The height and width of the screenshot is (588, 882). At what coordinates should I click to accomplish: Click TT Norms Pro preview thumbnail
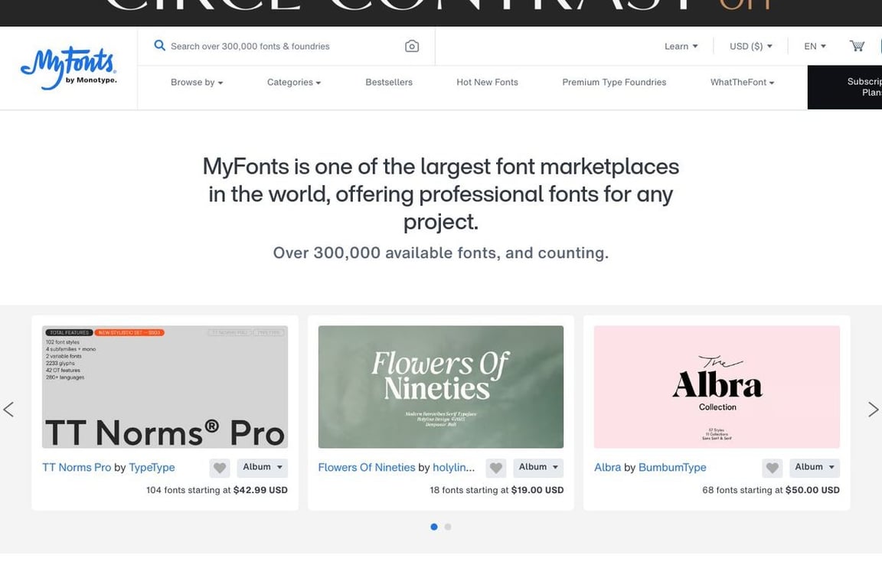coord(165,387)
